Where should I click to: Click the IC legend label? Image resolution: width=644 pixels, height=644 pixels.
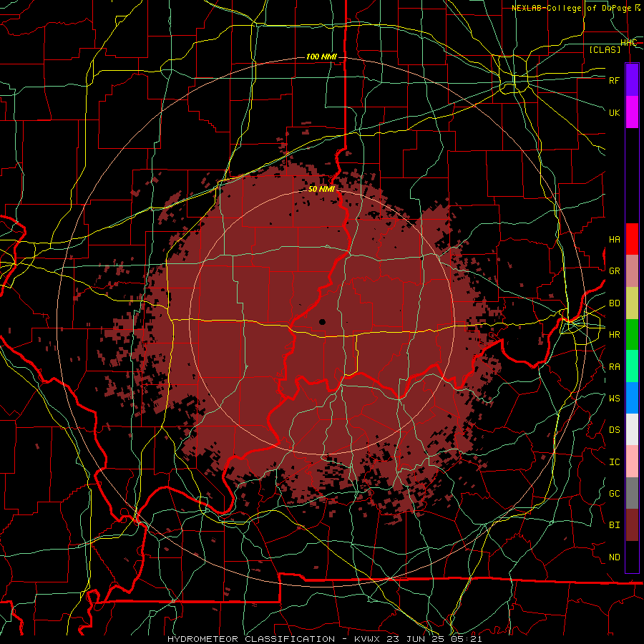614,462
